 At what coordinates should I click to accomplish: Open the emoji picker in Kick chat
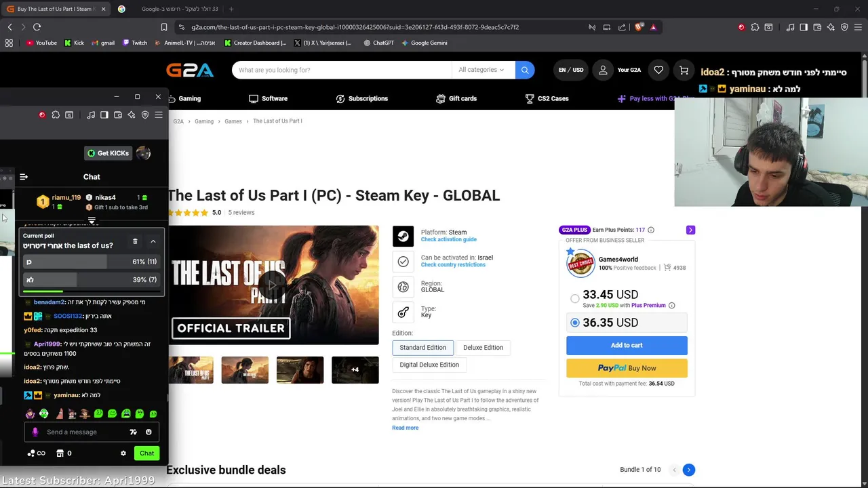click(149, 432)
